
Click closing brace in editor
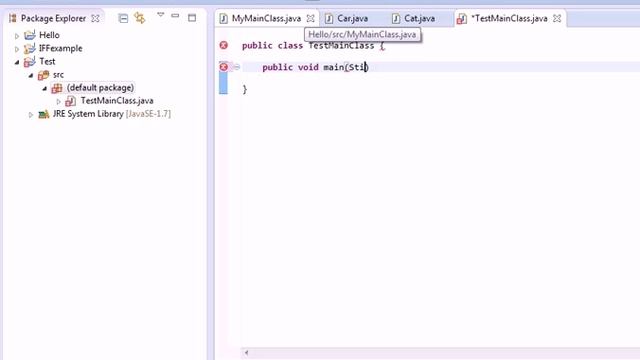pyautogui.click(x=244, y=89)
